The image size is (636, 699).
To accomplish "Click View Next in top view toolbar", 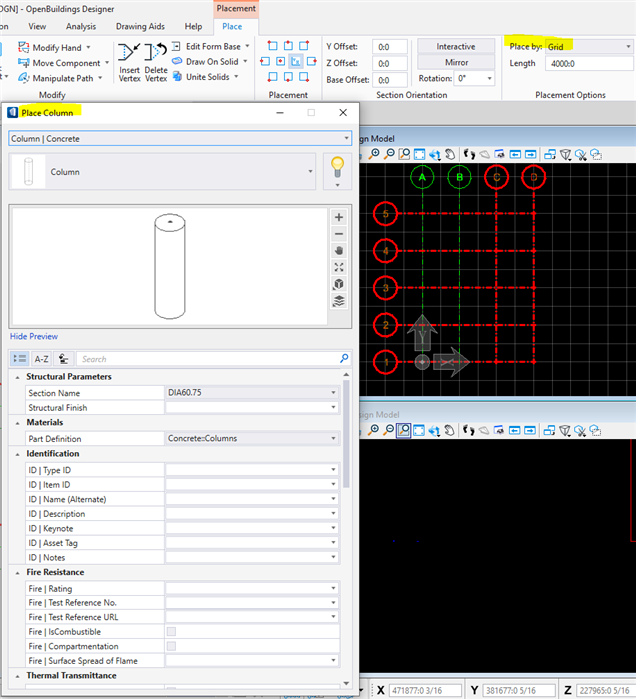I will [x=530, y=154].
